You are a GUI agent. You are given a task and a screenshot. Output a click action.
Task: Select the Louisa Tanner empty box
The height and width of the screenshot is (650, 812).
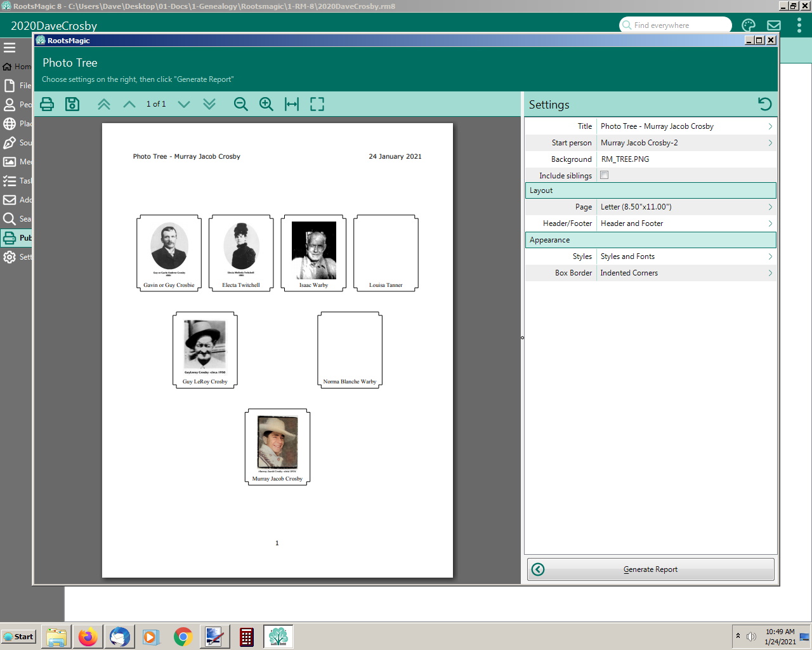tap(386, 253)
